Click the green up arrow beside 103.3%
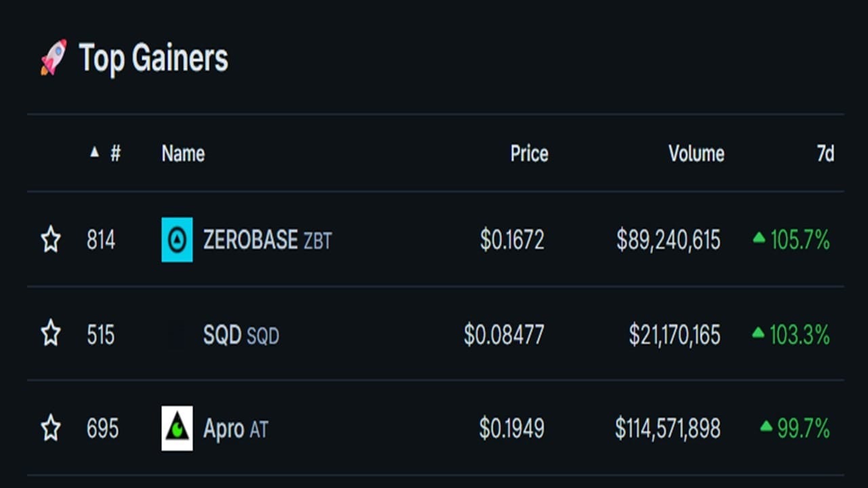The height and width of the screenshot is (488, 868). point(759,333)
